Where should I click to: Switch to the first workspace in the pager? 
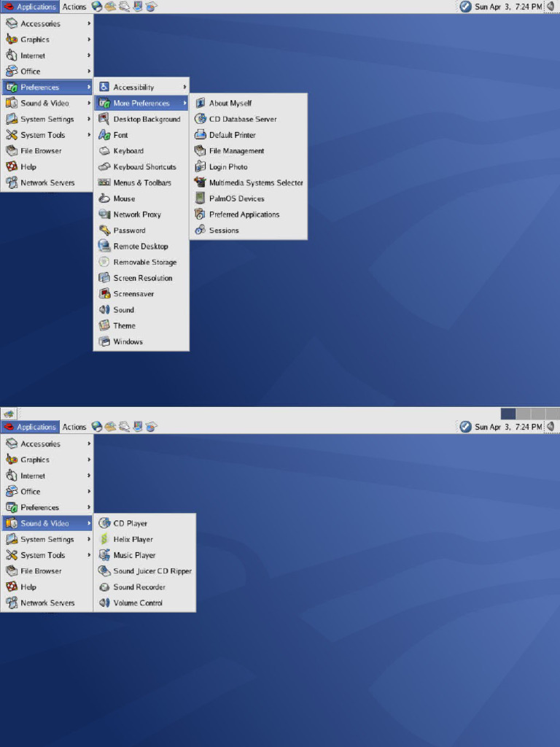pyautogui.click(x=508, y=414)
